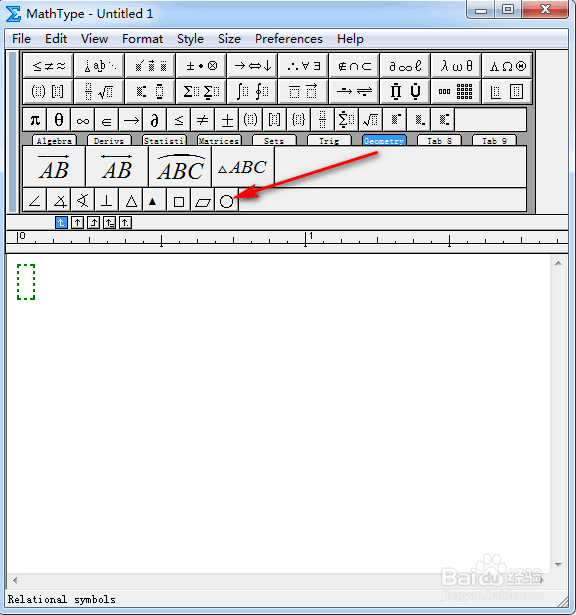Open the Boxes templates palette

click(x=507, y=92)
